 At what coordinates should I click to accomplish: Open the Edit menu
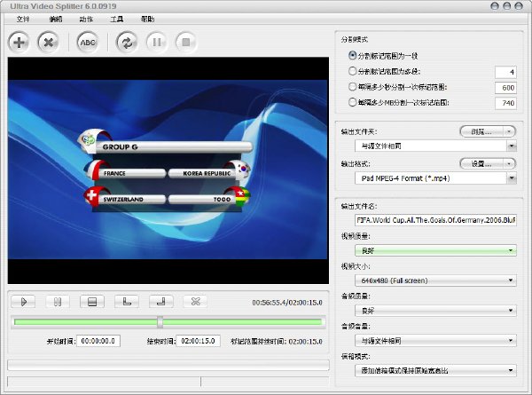(x=56, y=19)
